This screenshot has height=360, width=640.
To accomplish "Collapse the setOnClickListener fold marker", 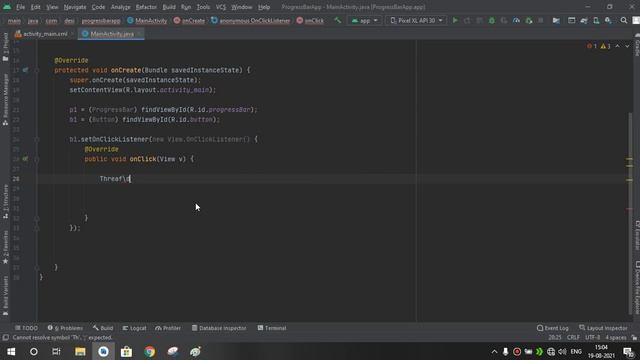I will (x=37, y=140).
